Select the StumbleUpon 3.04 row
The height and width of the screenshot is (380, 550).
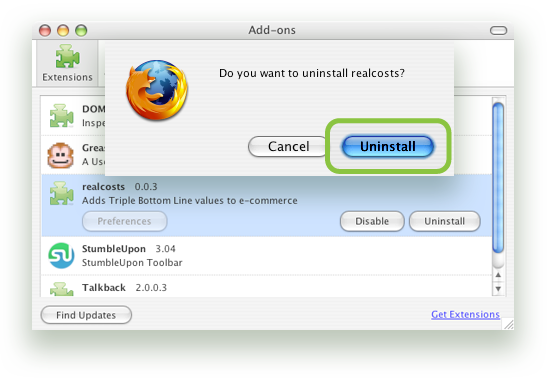pos(267,256)
